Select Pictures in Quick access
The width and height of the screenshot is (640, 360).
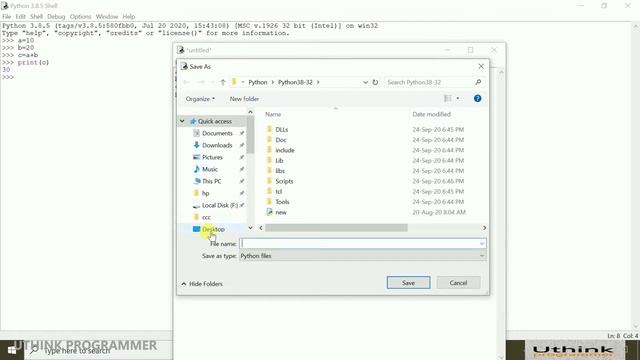tap(212, 157)
